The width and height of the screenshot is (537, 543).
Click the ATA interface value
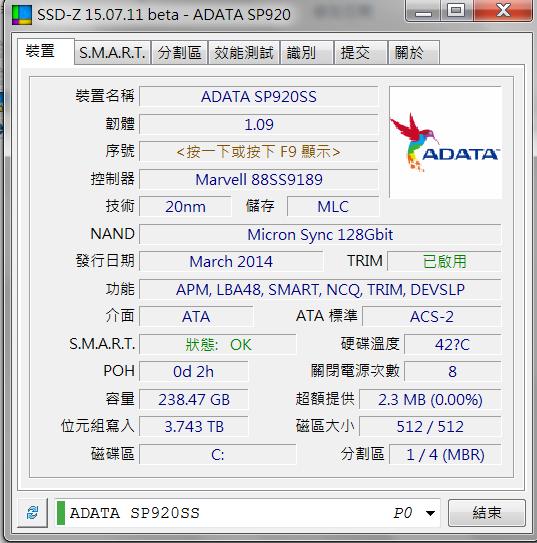point(196,317)
